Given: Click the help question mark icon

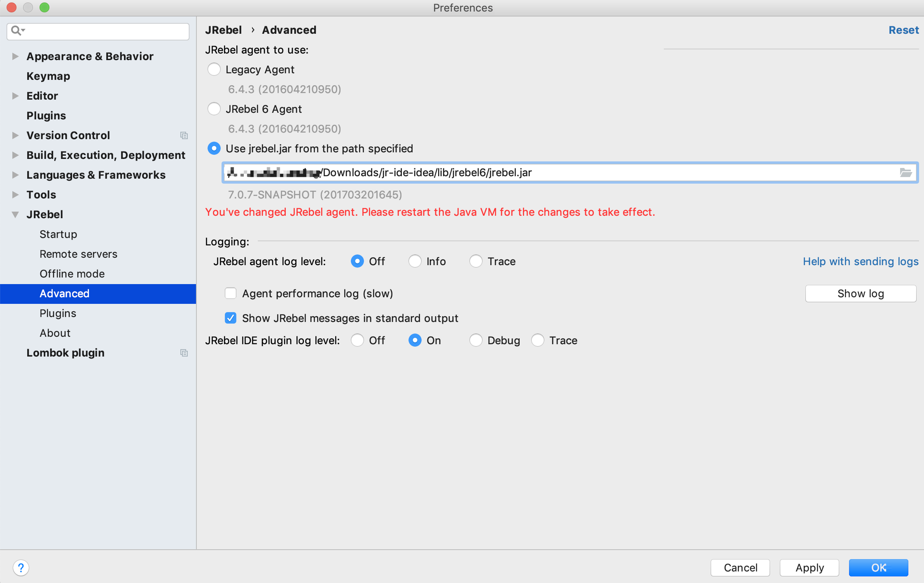Looking at the screenshot, I should 22,567.
